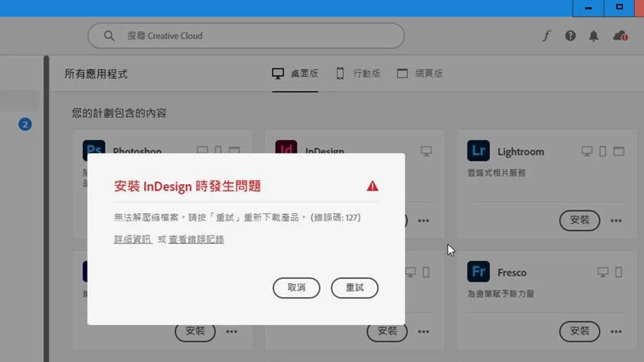This screenshot has width=644, height=362.
Task: Open the help question mark icon
Action: click(570, 36)
